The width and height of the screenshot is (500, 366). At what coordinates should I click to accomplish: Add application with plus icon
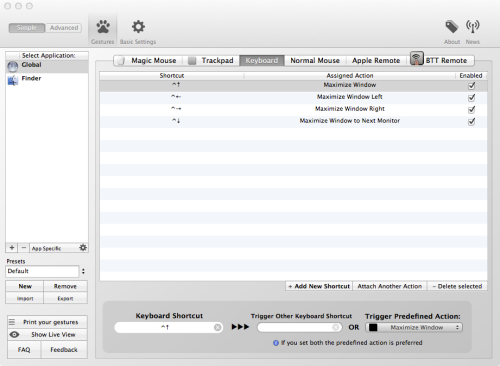12,248
